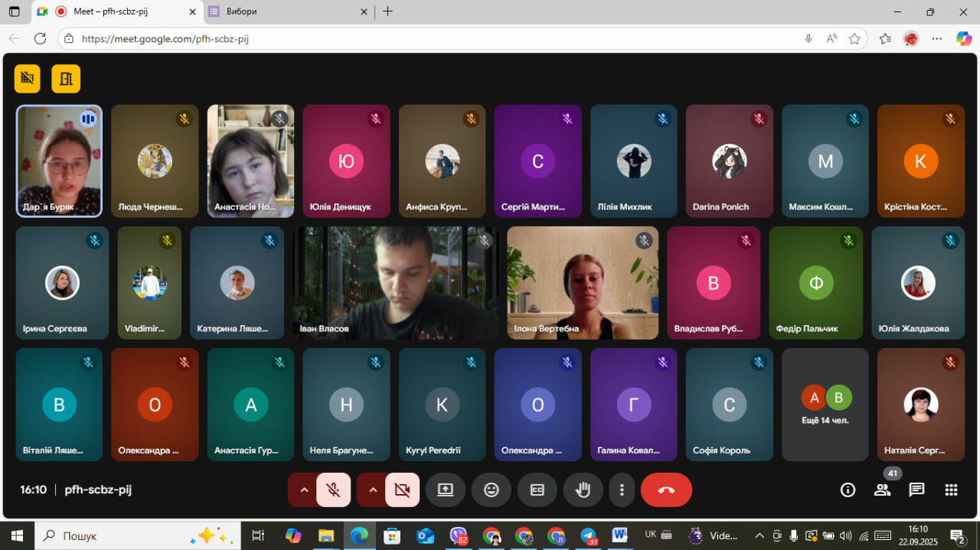Click the raise hand icon

tap(583, 490)
